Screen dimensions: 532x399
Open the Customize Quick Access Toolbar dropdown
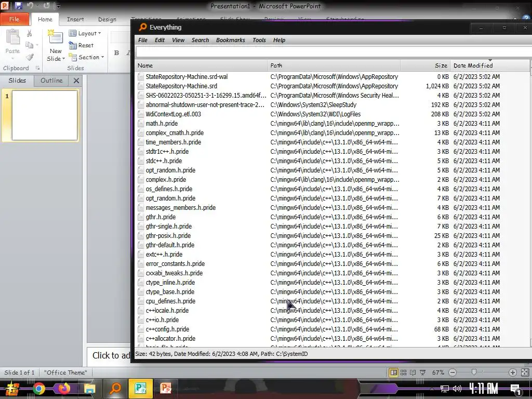(58, 6)
